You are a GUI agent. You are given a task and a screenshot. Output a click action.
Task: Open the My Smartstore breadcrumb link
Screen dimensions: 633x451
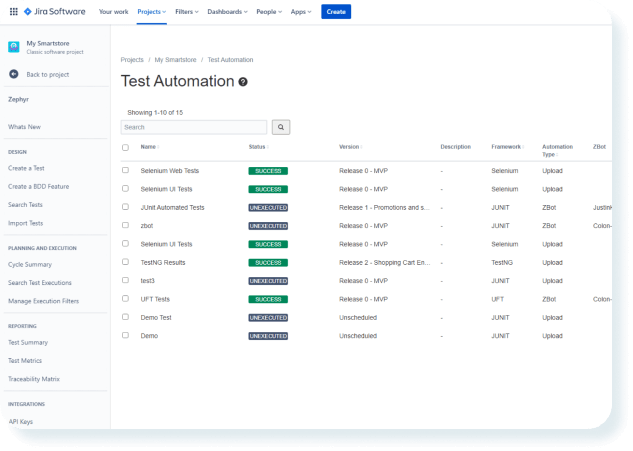tap(174, 60)
